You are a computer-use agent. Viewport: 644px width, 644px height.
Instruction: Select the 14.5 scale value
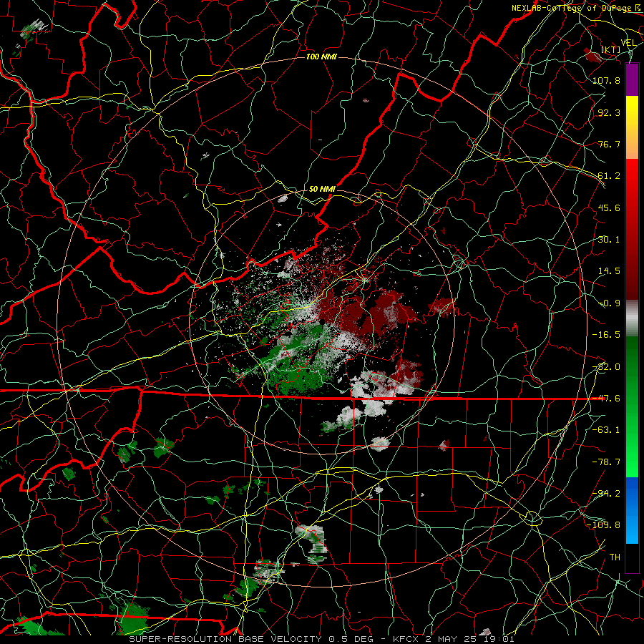pos(609,271)
